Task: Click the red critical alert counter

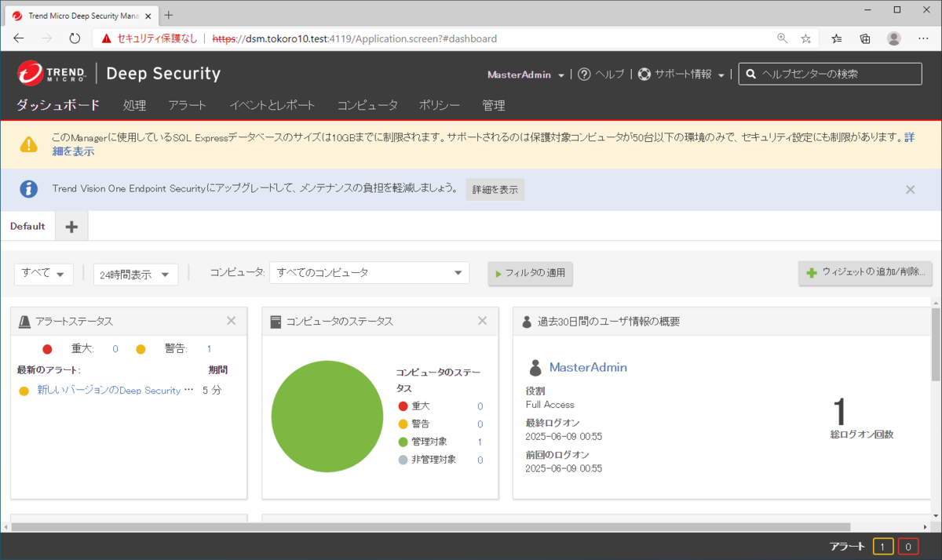Action: (x=908, y=547)
